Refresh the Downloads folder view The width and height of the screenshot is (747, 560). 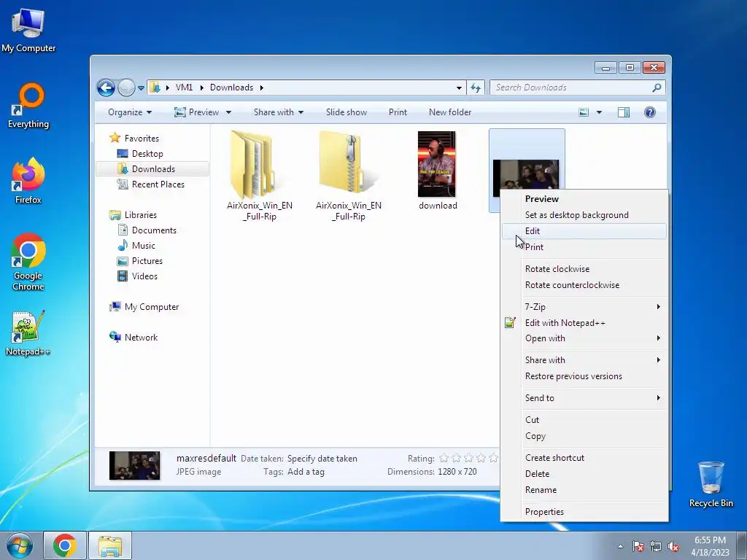476,87
